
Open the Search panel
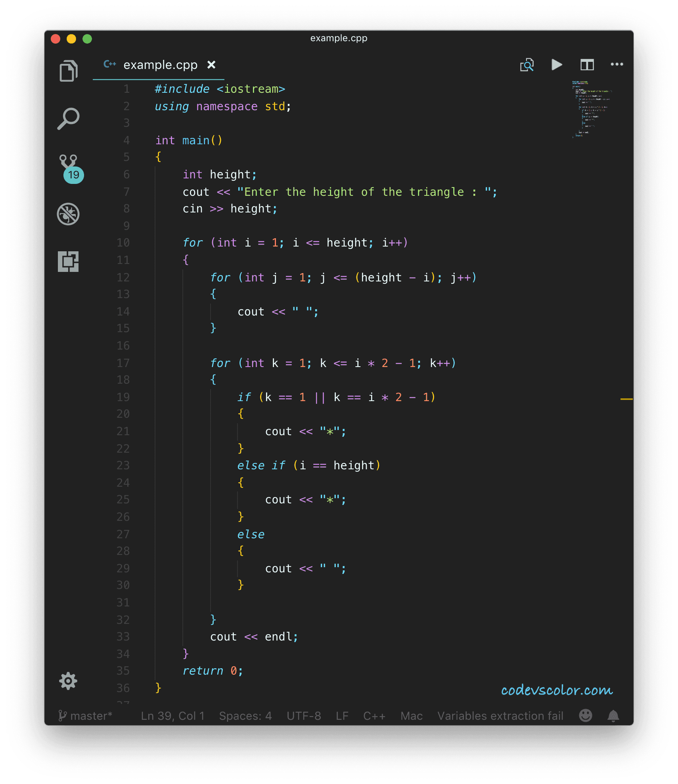pos(68,119)
